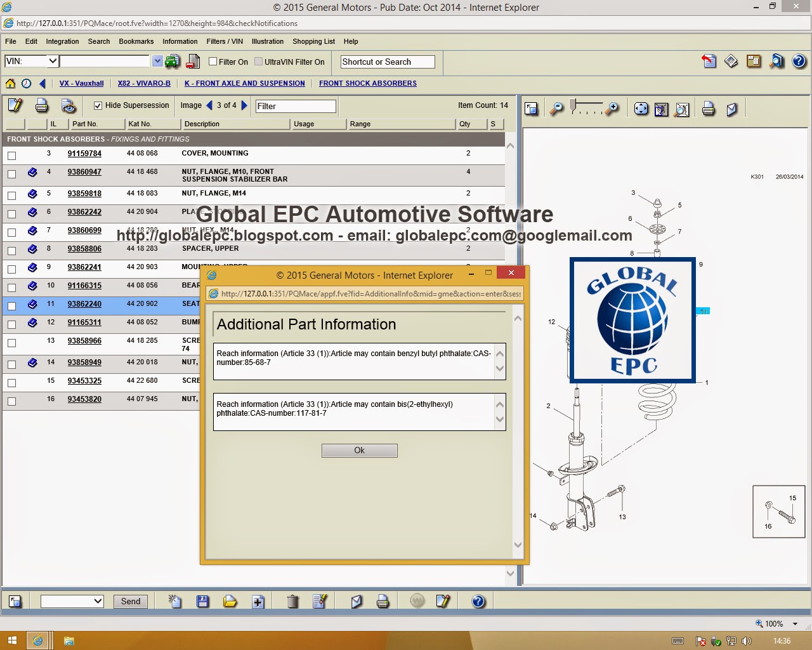
Task: Click the vehicle search car icon
Action: click(x=172, y=62)
